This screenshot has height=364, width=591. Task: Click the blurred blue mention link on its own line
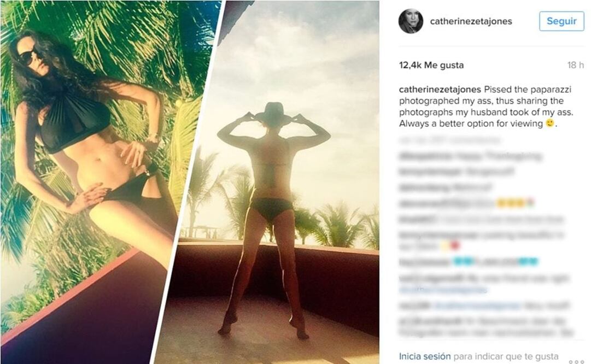click(443, 290)
